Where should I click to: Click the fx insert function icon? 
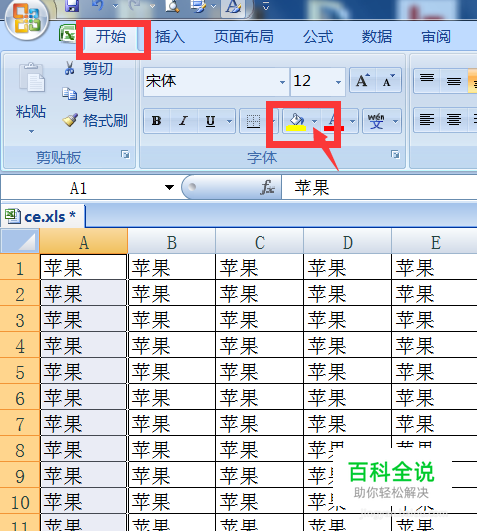pyautogui.click(x=267, y=187)
